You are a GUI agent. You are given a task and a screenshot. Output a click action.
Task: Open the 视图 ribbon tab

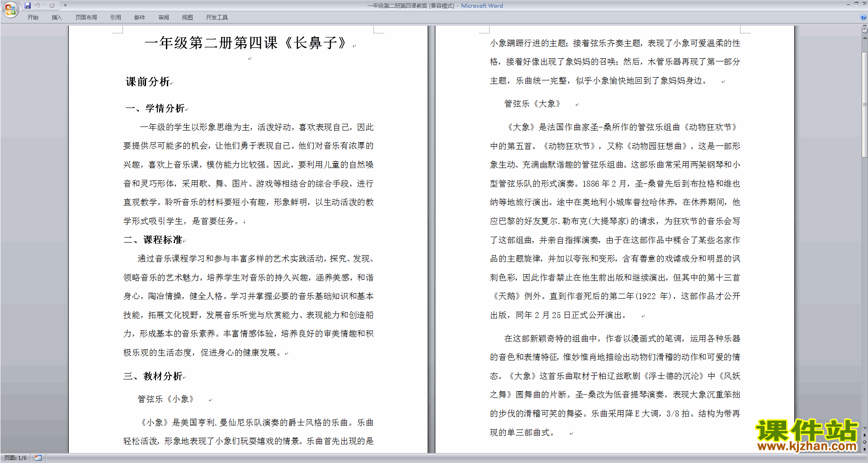pyautogui.click(x=188, y=18)
